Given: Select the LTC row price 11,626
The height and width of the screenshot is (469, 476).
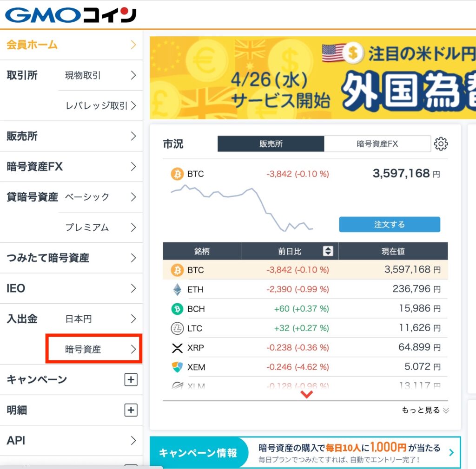Looking at the screenshot, I should pos(420,328).
